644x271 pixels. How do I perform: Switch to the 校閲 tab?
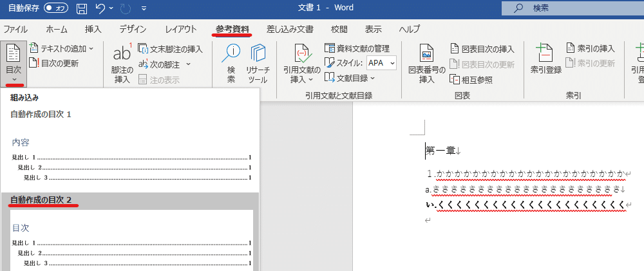(x=339, y=29)
